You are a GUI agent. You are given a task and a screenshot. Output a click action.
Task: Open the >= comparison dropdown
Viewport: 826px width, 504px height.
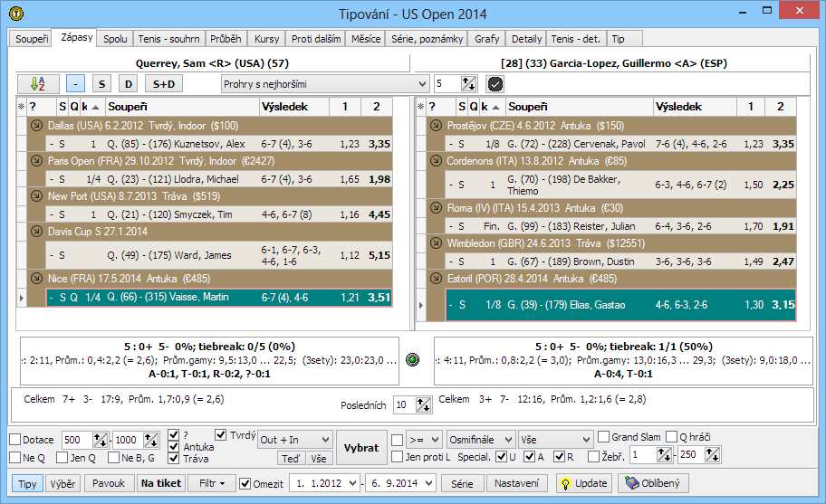click(x=424, y=440)
